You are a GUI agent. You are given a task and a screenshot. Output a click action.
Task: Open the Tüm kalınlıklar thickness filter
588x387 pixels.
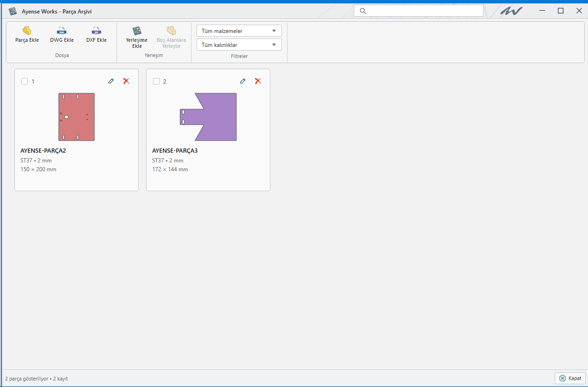[x=239, y=45]
